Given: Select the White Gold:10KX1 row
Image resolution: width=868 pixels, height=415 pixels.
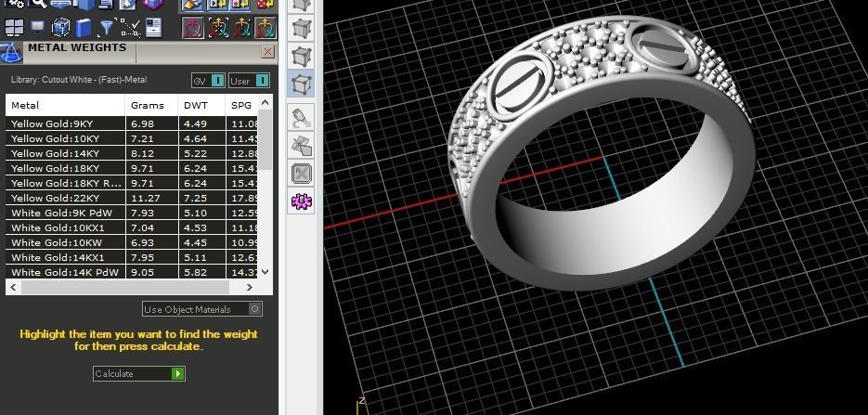Looking at the screenshot, I should [x=132, y=228].
